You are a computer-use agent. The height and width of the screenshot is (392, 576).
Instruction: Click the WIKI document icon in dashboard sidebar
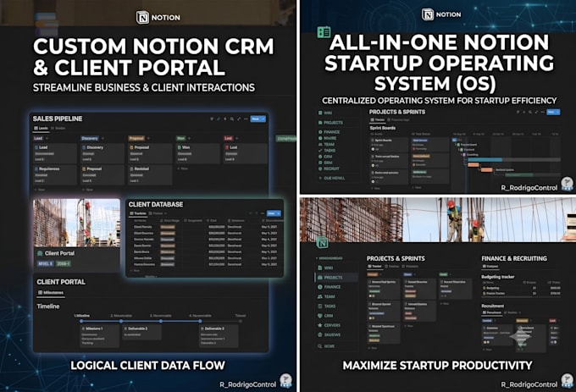click(x=320, y=268)
